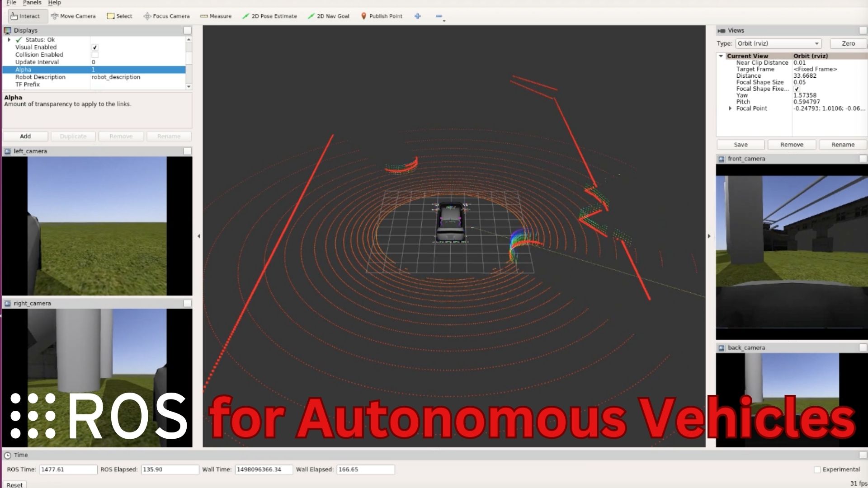Click the front_camera panel icon
Image resolution: width=868 pixels, height=488 pixels.
pyautogui.click(x=722, y=159)
